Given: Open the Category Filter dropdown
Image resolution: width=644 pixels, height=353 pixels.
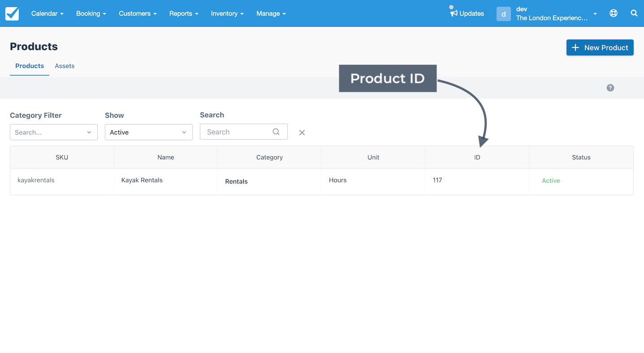Looking at the screenshot, I should (54, 132).
